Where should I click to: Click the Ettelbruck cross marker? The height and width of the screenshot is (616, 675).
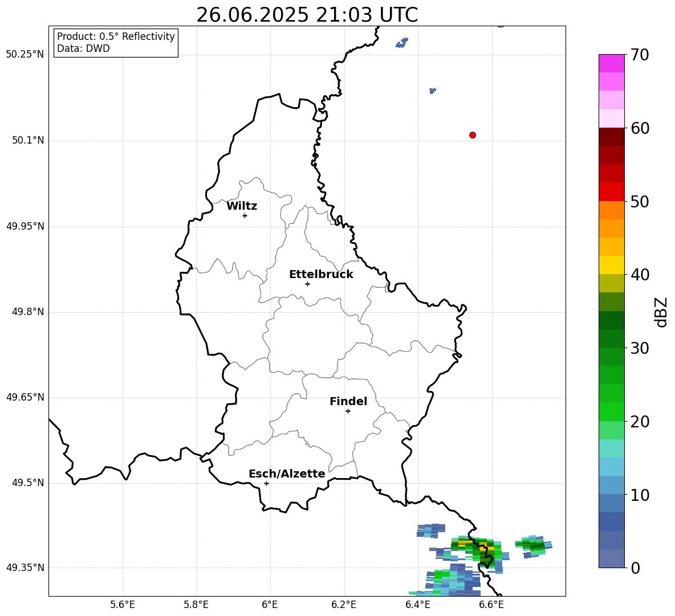307,284
